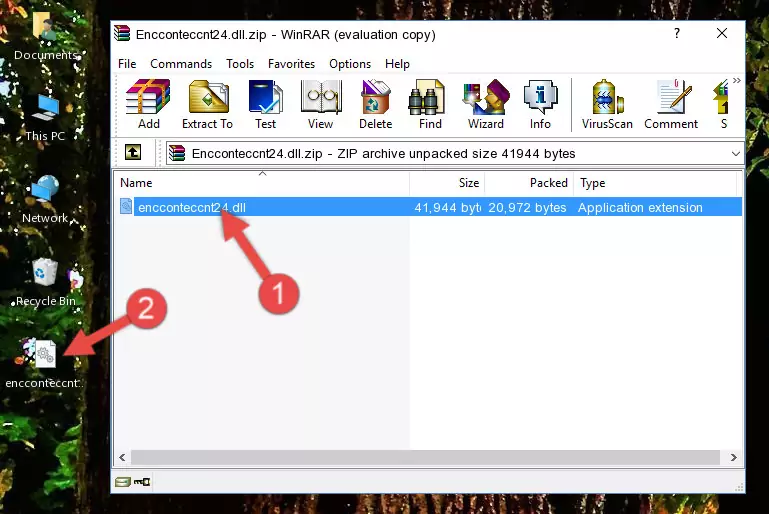Run the Test archive tool

(x=265, y=104)
